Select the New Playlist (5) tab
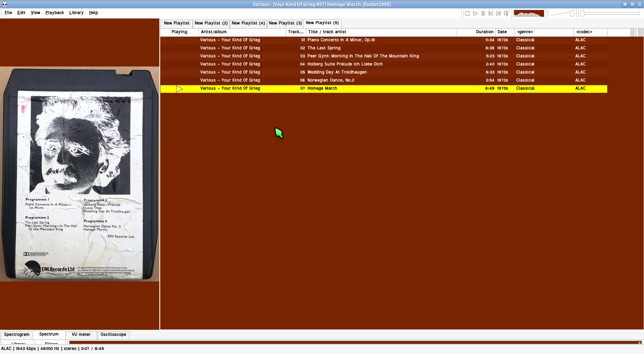The width and height of the screenshot is (644, 354). (322, 23)
